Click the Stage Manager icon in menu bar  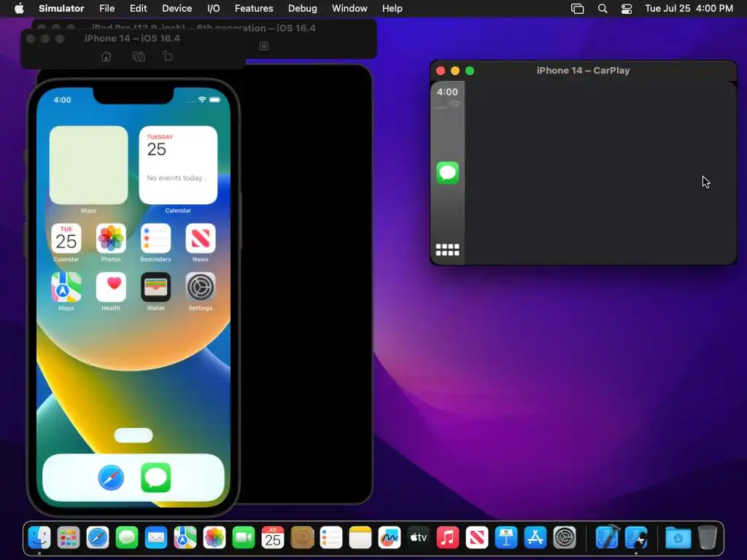pos(578,9)
